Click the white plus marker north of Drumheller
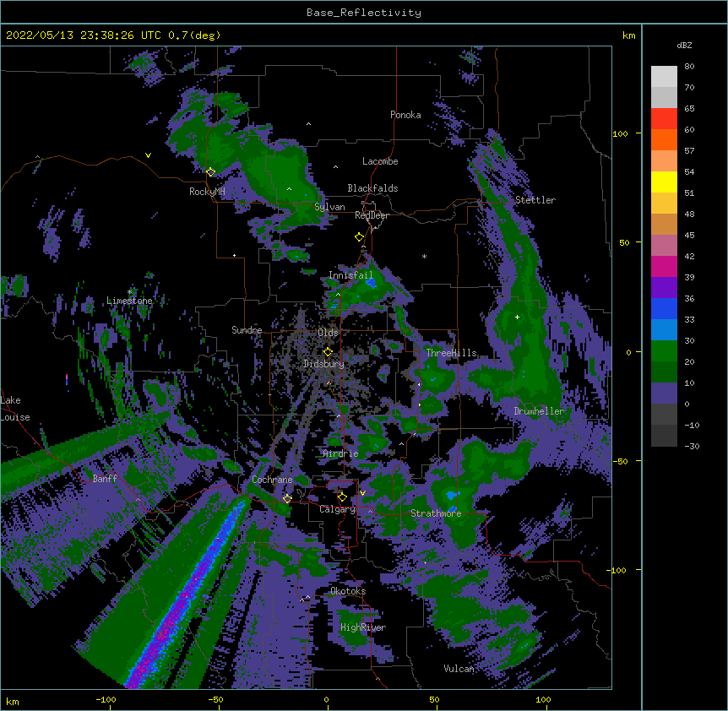The height and width of the screenshot is (711, 728). point(517,317)
